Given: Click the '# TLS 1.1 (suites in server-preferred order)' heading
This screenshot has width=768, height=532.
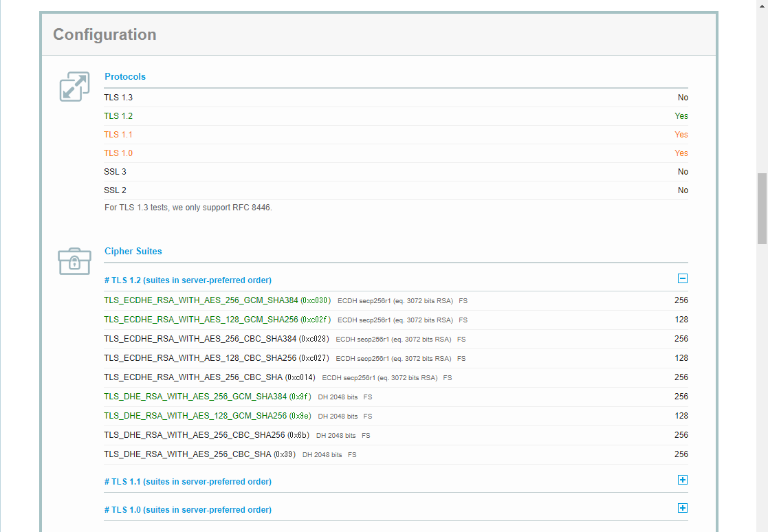Looking at the screenshot, I should [188, 482].
